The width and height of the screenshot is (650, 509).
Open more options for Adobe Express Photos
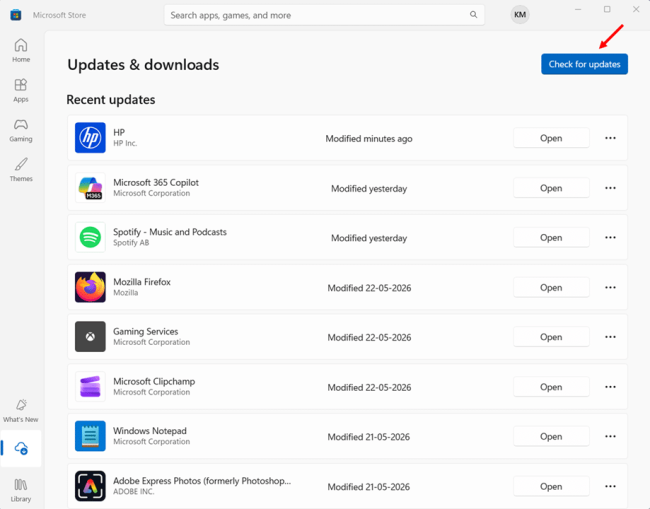coord(610,486)
